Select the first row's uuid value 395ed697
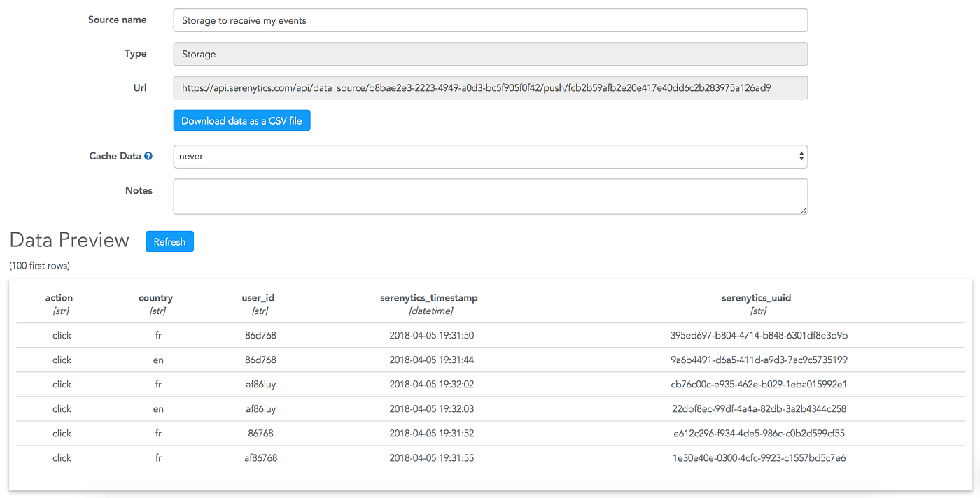Image resolution: width=980 pixels, height=498 pixels. (756, 335)
